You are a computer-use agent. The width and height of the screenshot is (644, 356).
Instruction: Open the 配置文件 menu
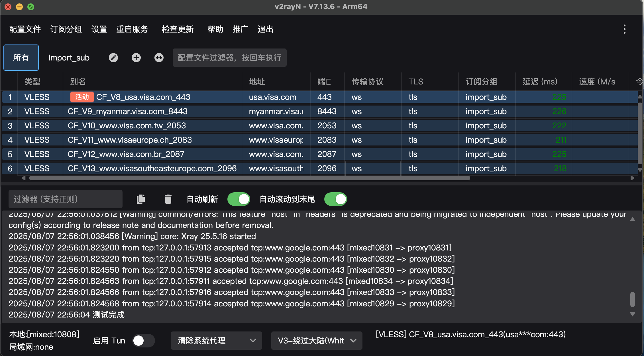click(x=25, y=29)
